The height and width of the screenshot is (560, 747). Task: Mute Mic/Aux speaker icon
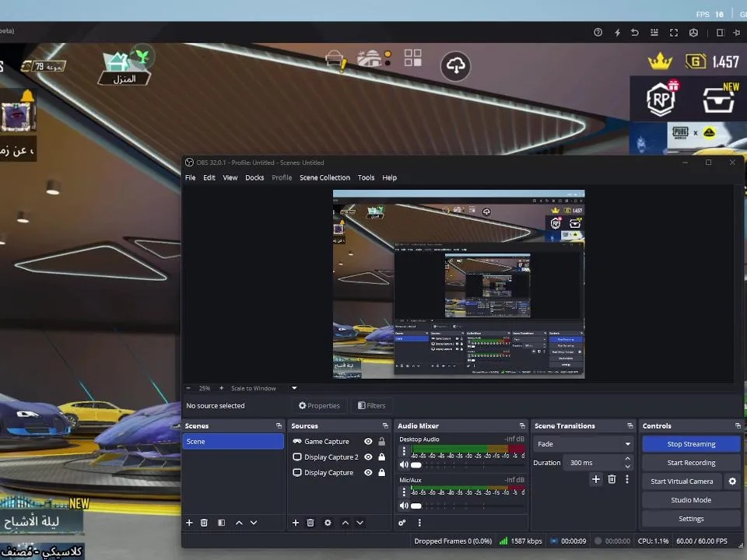[x=404, y=506]
